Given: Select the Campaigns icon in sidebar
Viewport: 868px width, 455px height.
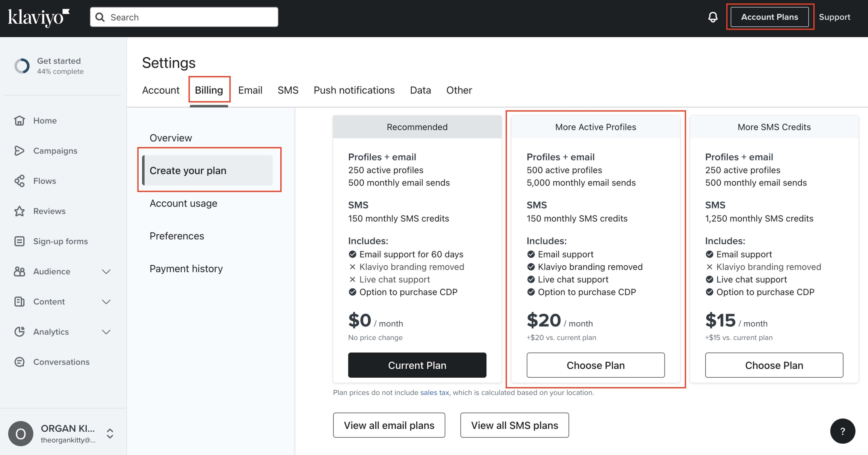Looking at the screenshot, I should tap(20, 151).
